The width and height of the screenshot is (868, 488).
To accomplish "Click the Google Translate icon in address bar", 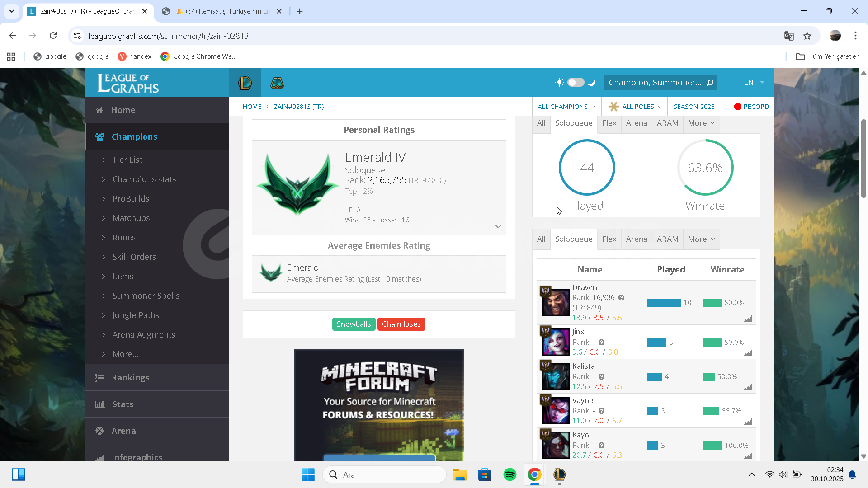I will pyautogui.click(x=789, y=36).
